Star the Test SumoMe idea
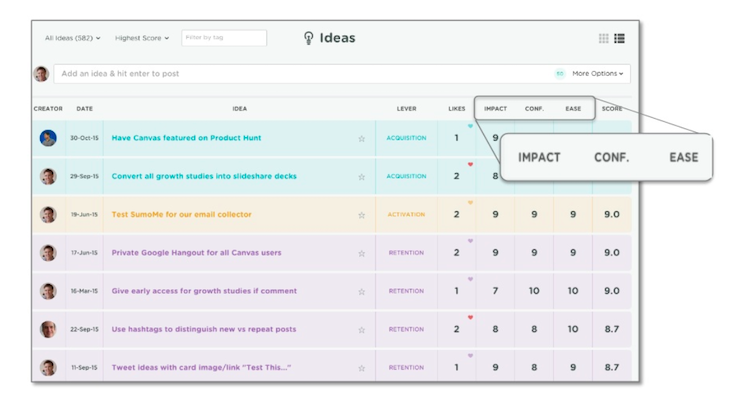 pos(361,215)
